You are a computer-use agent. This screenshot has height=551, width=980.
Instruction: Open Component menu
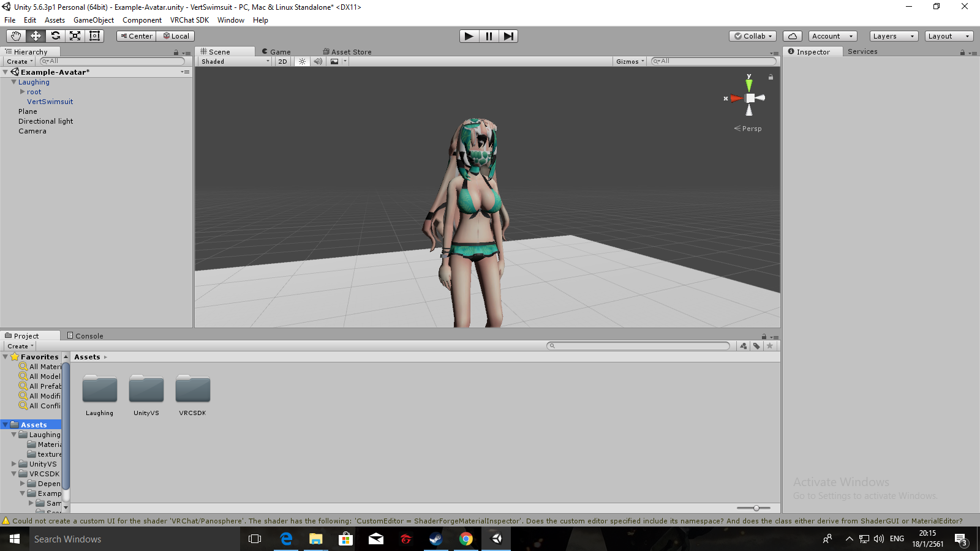142,20
